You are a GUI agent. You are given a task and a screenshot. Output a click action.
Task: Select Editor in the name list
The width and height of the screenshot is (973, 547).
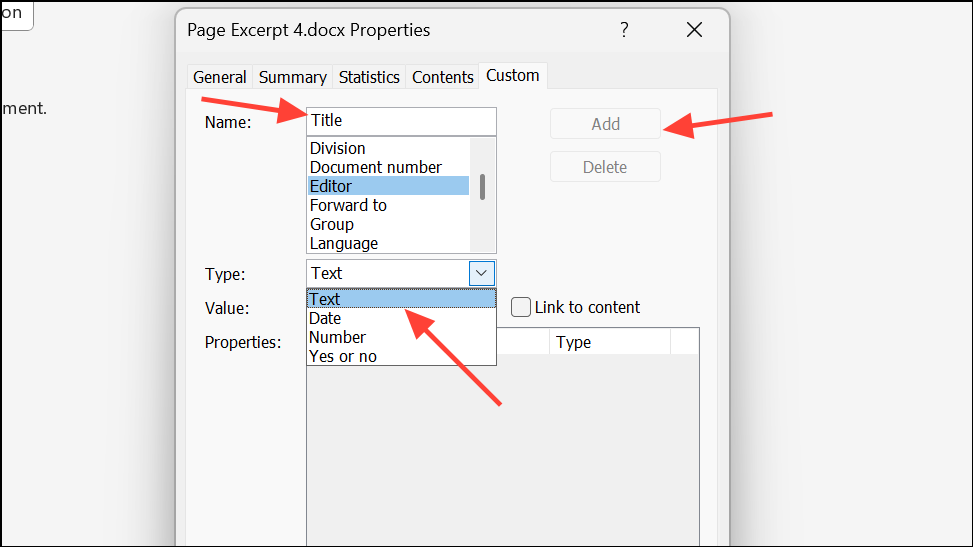331,186
